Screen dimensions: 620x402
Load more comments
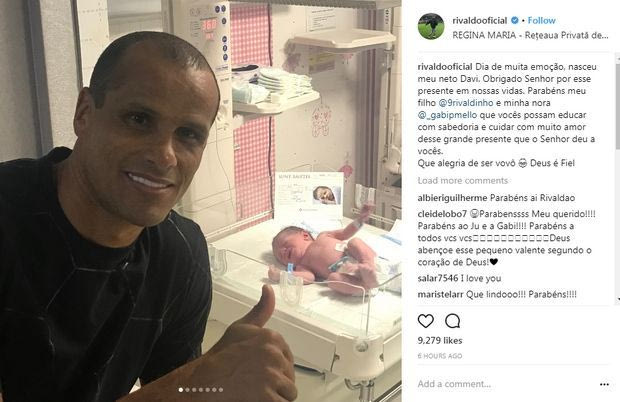[x=463, y=181]
